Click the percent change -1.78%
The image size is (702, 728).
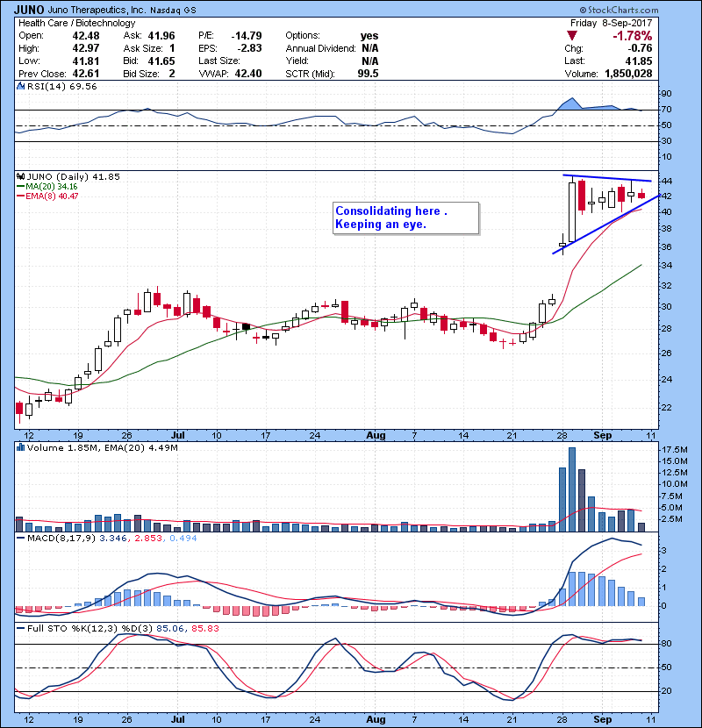(633, 36)
